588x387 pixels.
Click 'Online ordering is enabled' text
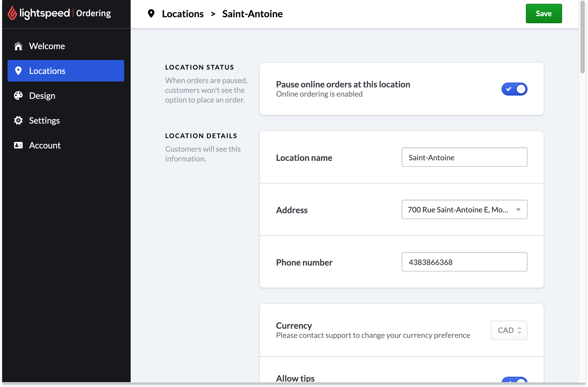319,94
